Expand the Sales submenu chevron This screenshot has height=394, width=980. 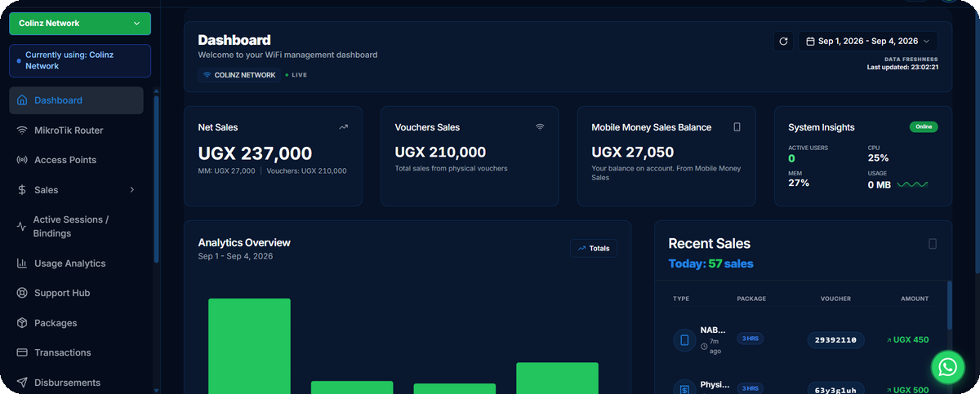pos(132,190)
